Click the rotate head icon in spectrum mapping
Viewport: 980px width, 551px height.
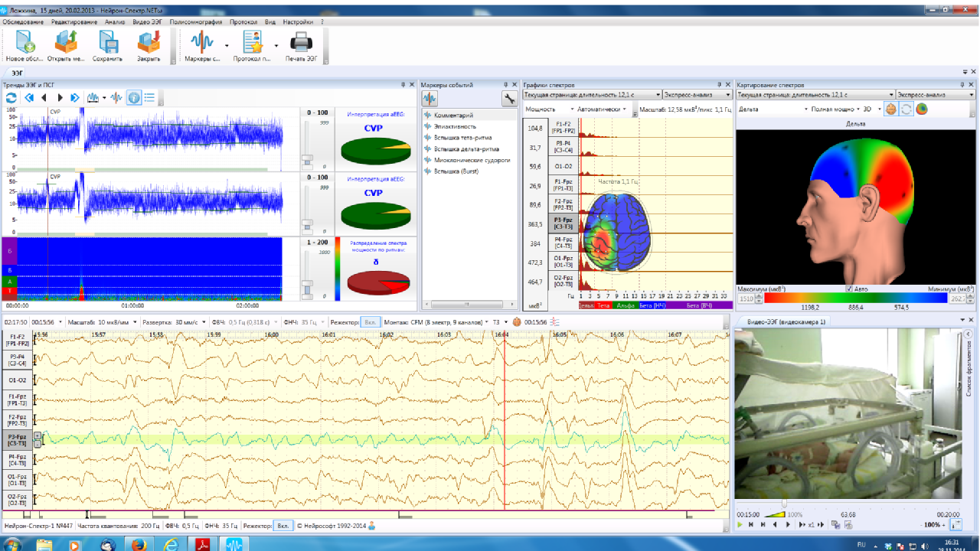pyautogui.click(x=906, y=109)
